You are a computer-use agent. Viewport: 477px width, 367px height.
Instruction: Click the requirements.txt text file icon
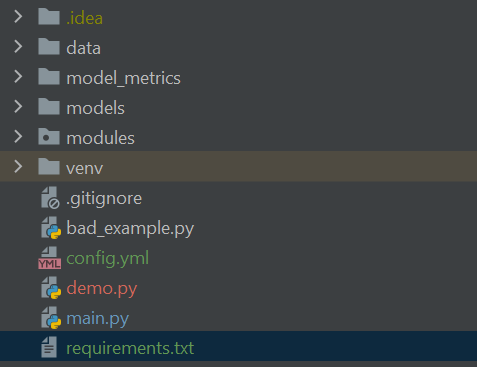(x=49, y=347)
